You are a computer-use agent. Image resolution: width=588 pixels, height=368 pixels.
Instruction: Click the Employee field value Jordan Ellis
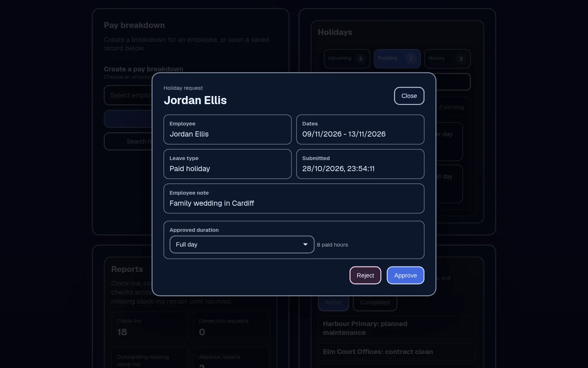coord(189,134)
